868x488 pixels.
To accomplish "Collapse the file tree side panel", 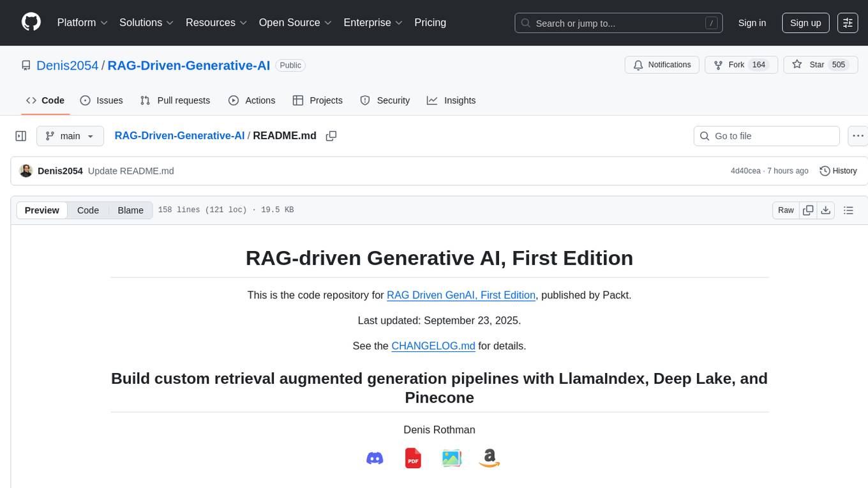I will click(x=21, y=136).
